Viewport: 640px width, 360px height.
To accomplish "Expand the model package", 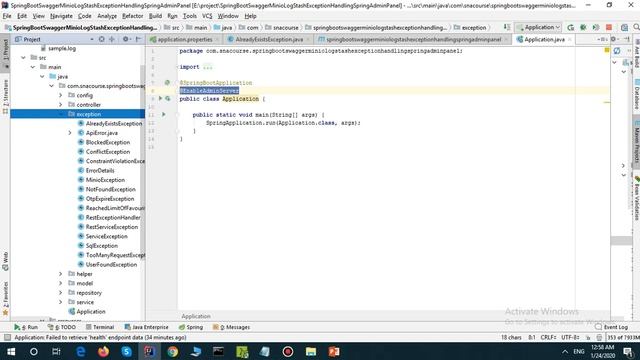I will click(60, 283).
